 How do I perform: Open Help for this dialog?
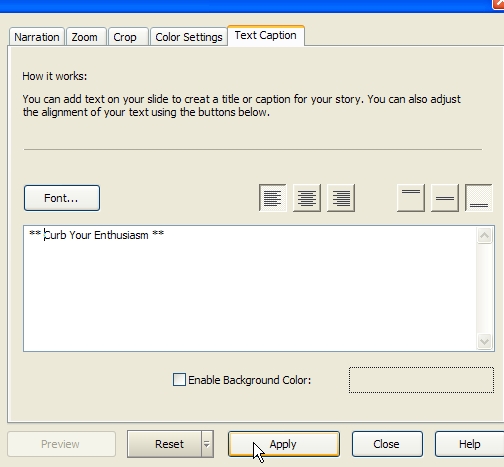(469, 444)
